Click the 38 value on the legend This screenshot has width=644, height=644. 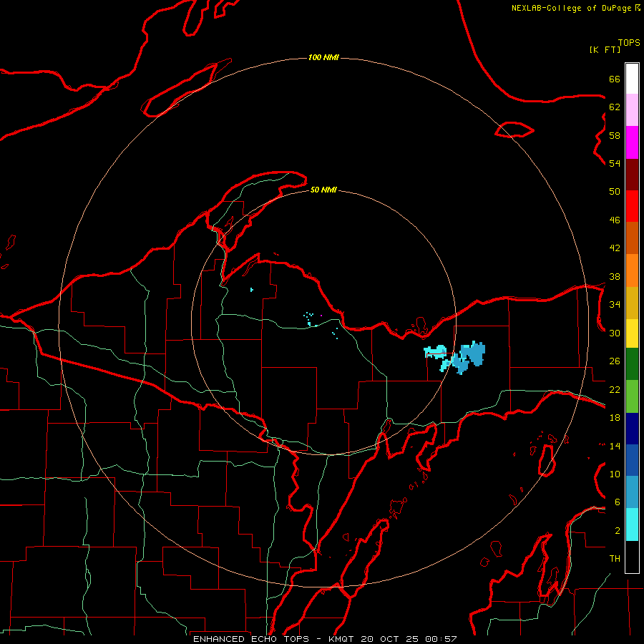[x=615, y=276]
